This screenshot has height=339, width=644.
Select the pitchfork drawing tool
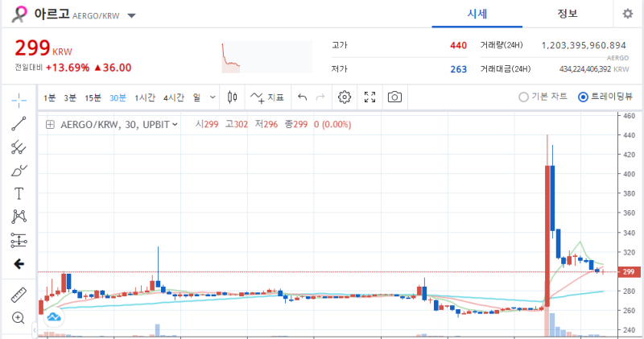click(19, 147)
